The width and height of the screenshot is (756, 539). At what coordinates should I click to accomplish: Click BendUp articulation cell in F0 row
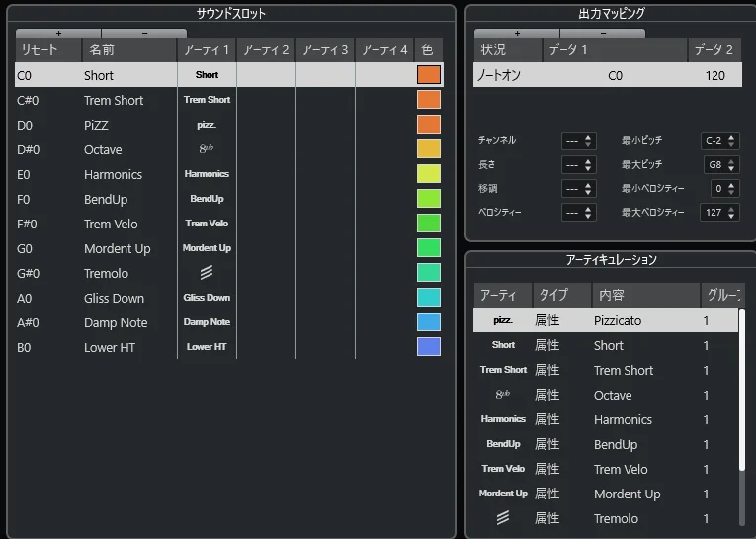(x=207, y=199)
